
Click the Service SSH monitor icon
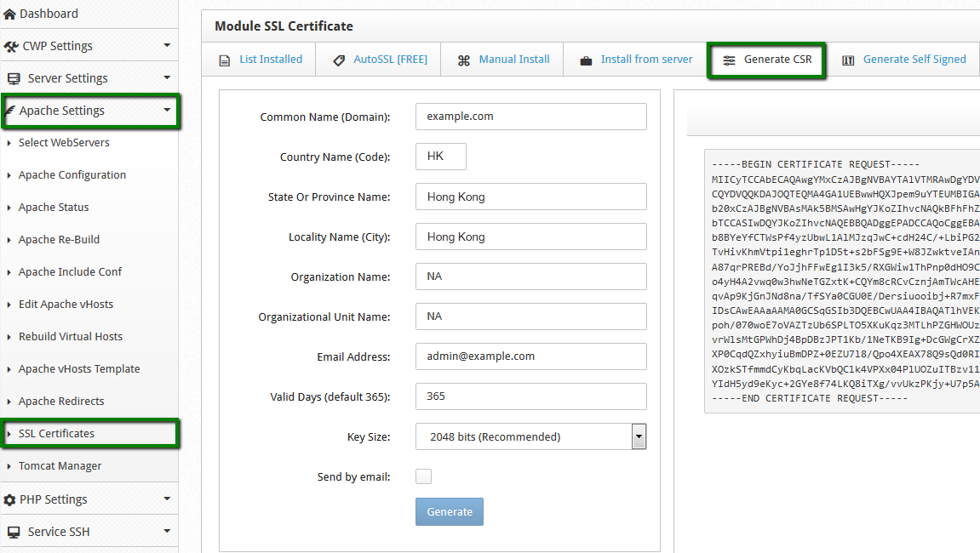pos(14,532)
